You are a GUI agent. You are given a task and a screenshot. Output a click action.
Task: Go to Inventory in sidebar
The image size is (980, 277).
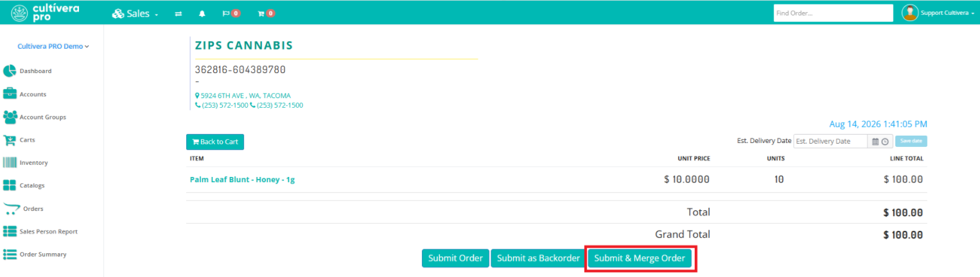[x=34, y=163]
